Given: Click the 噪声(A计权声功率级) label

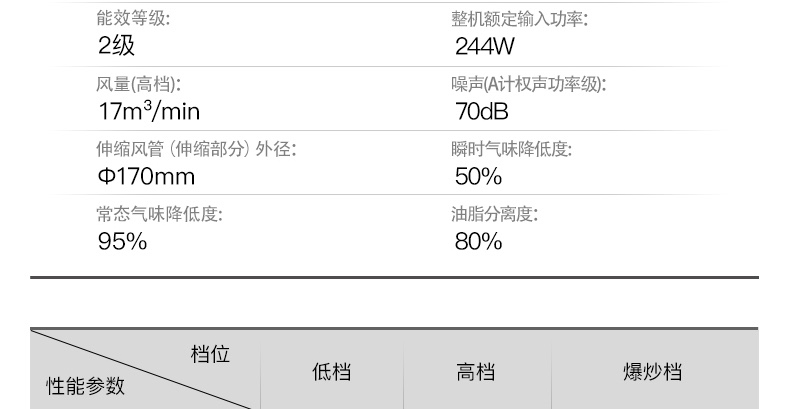Looking at the screenshot, I should 529,84.
